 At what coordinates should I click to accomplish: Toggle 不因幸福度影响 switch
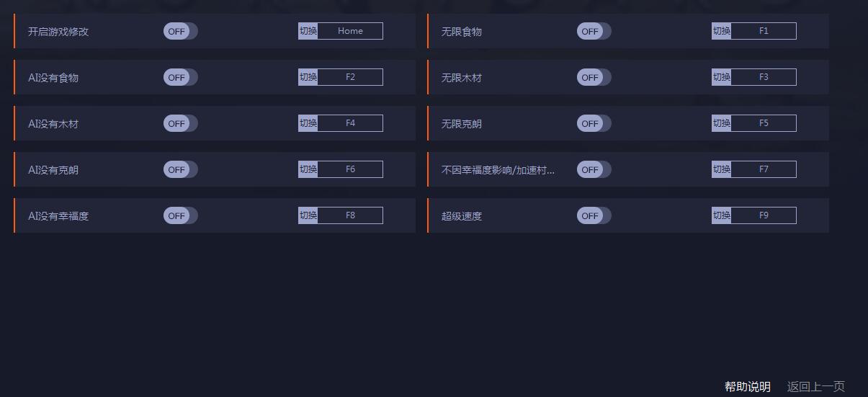tap(594, 169)
